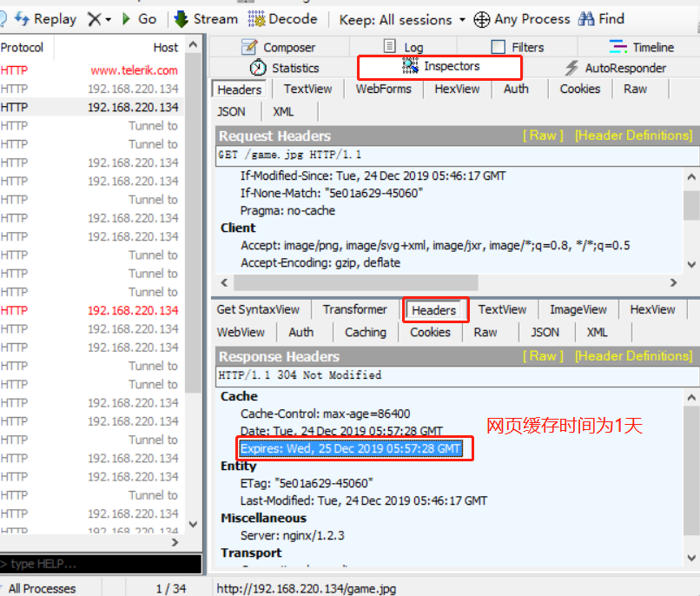700x596 pixels.
Task: Select the highlighted Expires header line
Action: pos(351,448)
